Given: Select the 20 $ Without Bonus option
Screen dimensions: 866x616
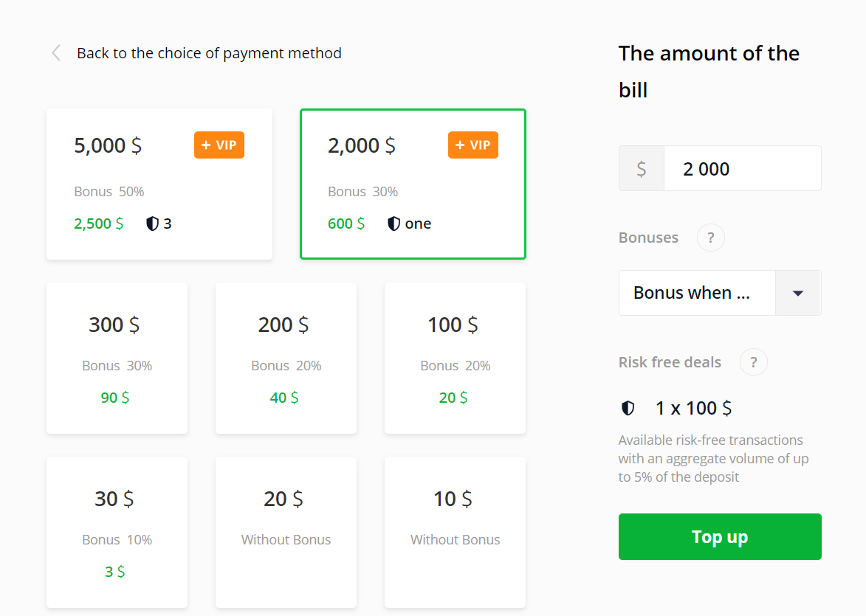Looking at the screenshot, I should pos(286,532).
